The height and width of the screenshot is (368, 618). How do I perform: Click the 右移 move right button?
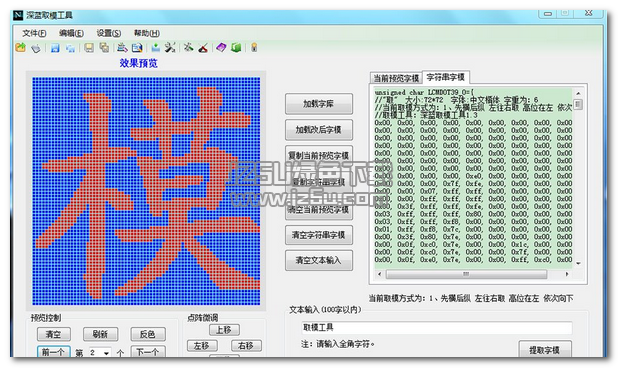click(x=246, y=346)
